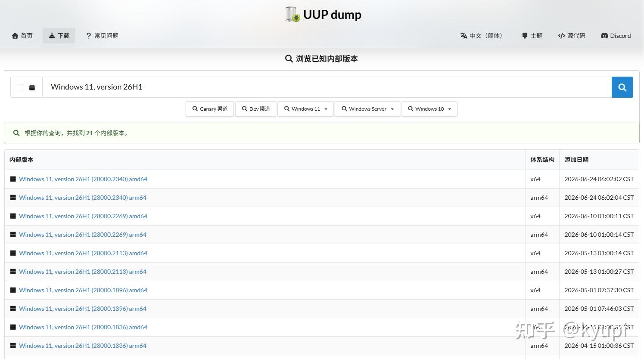Open build 28000.1836 amd64 link

point(83,327)
